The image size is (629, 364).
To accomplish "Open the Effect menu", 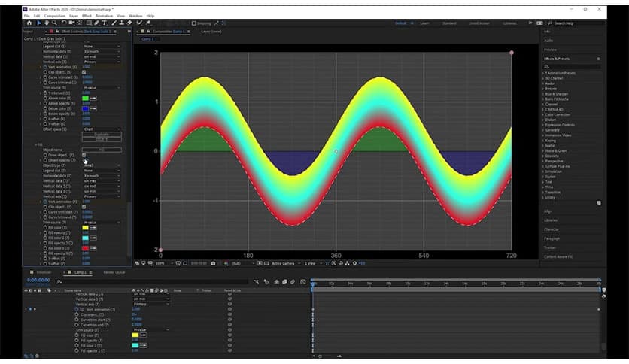I will pos(87,16).
